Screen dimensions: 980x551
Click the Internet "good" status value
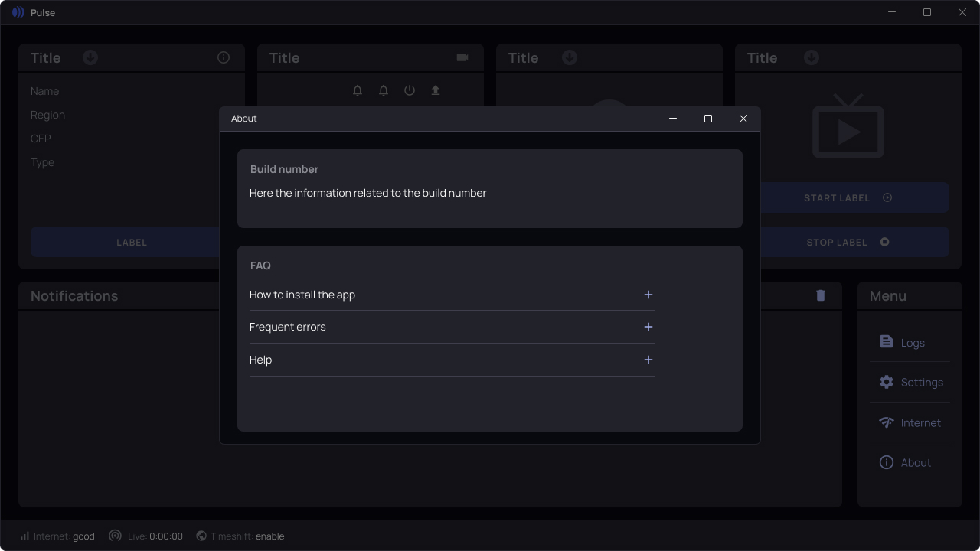click(x=83, y=536)
